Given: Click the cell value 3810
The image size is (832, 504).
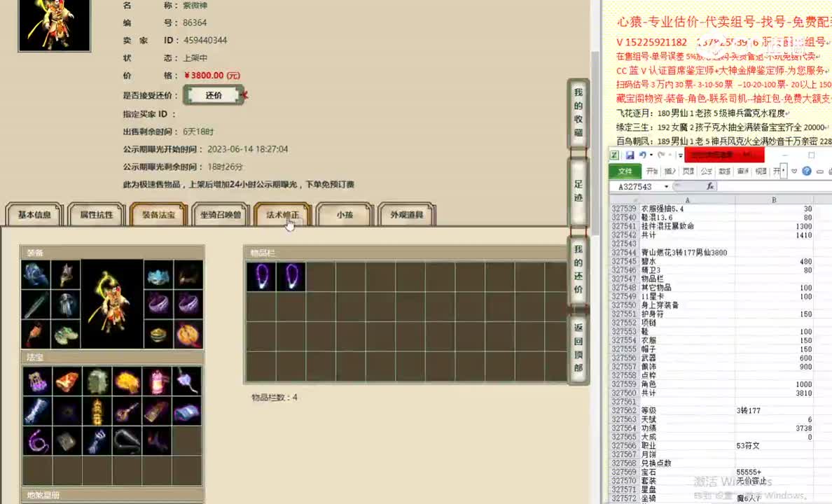Looking at the screenshot, I should (803, 393).
